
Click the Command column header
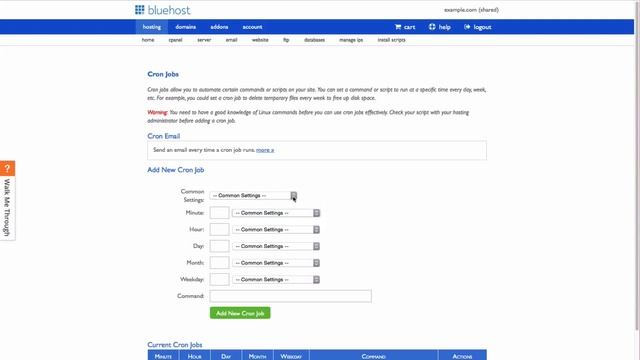tap(374, 356)
